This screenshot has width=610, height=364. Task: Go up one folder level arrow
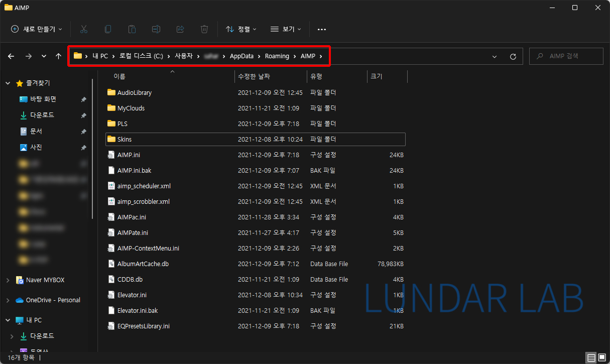click(x=58, y=56)
